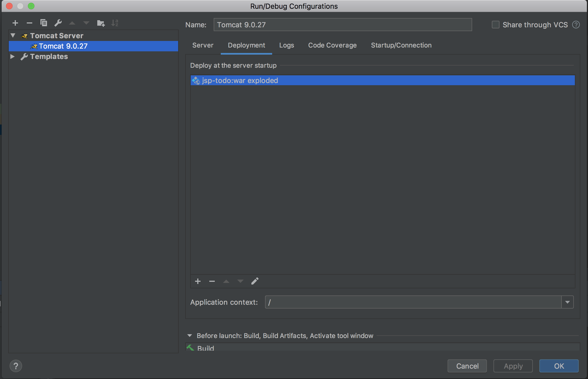The image size is (588, 379).
Task: Edit selected deployment artifact with pencil
Action: click(x=255, y=281)
